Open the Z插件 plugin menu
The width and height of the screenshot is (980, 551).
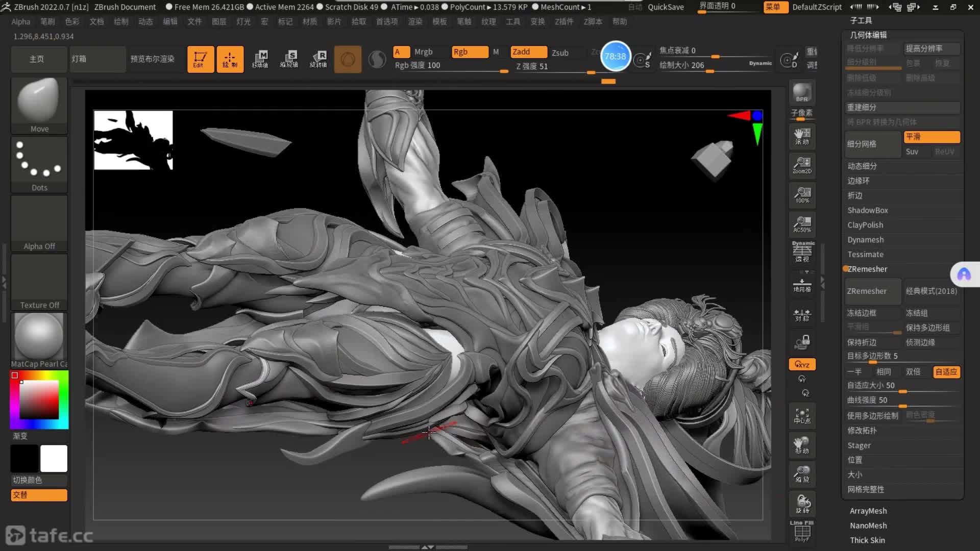(564, 21)
